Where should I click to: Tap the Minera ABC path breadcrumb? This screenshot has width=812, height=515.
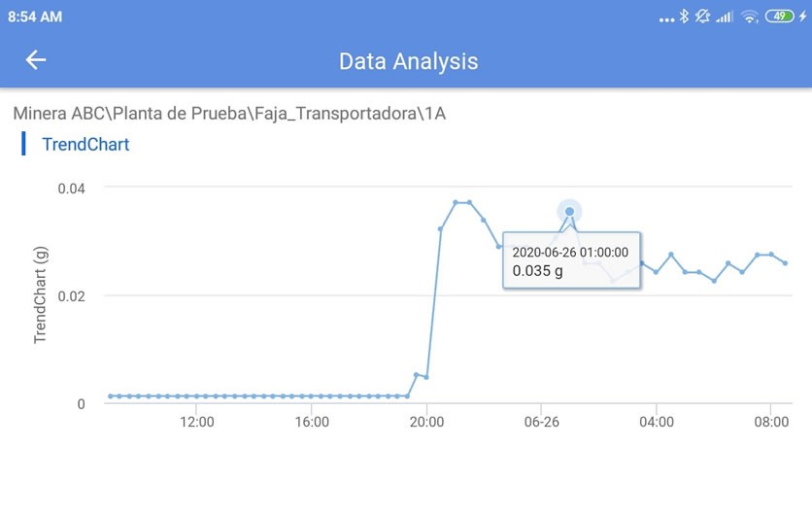click(229, 113)
